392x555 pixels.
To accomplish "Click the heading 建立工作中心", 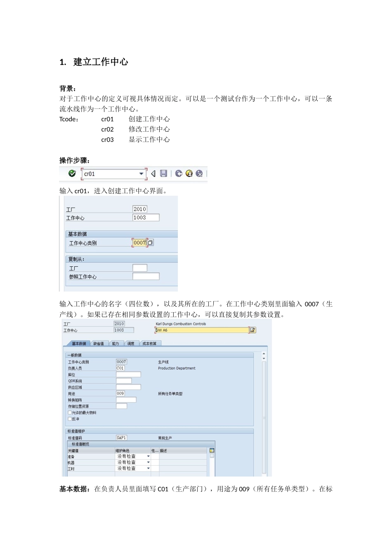I will click(x=101, y=62).
